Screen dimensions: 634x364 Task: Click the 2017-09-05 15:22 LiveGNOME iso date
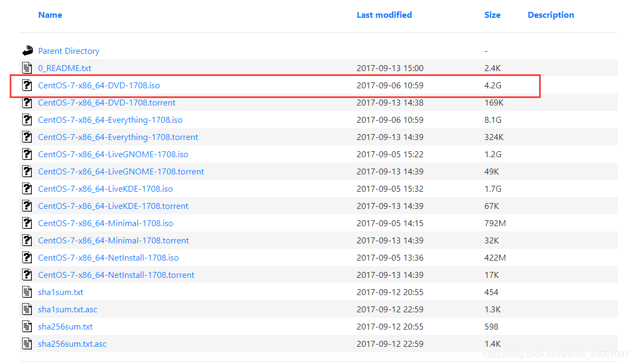click(x=390, y=155)
